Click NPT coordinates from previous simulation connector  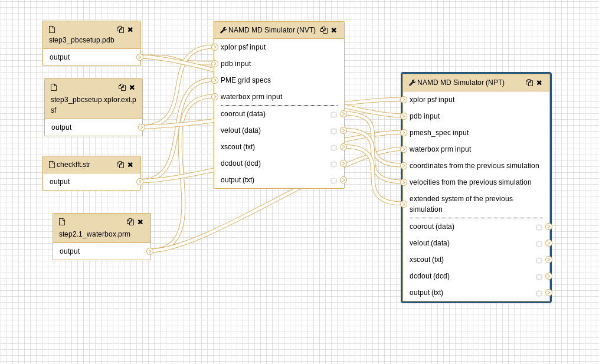(404, 166)
